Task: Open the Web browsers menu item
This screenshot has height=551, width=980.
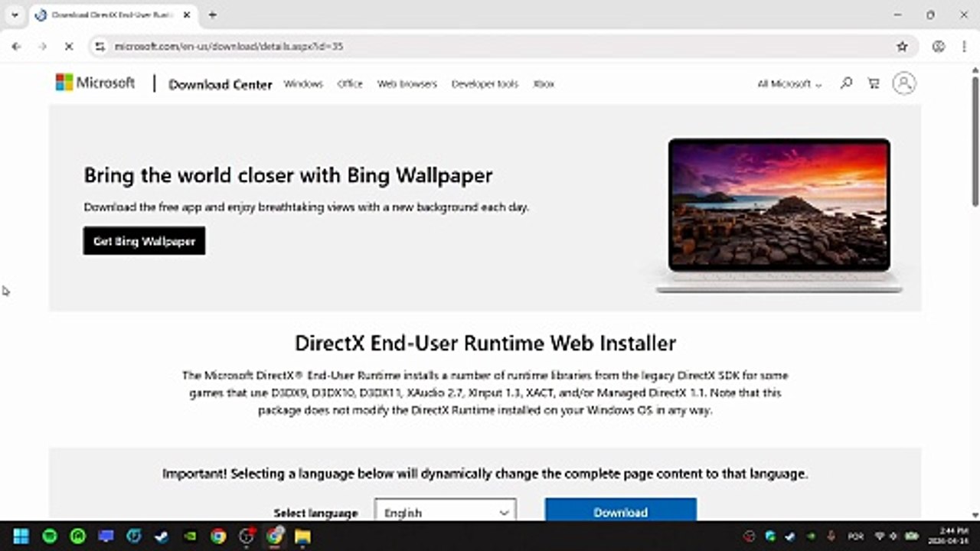Action: click(407, 84)
